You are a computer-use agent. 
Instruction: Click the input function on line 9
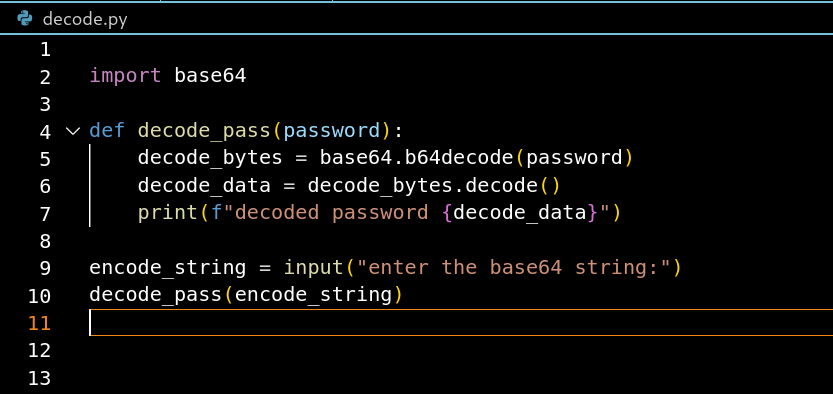[313, 267]
